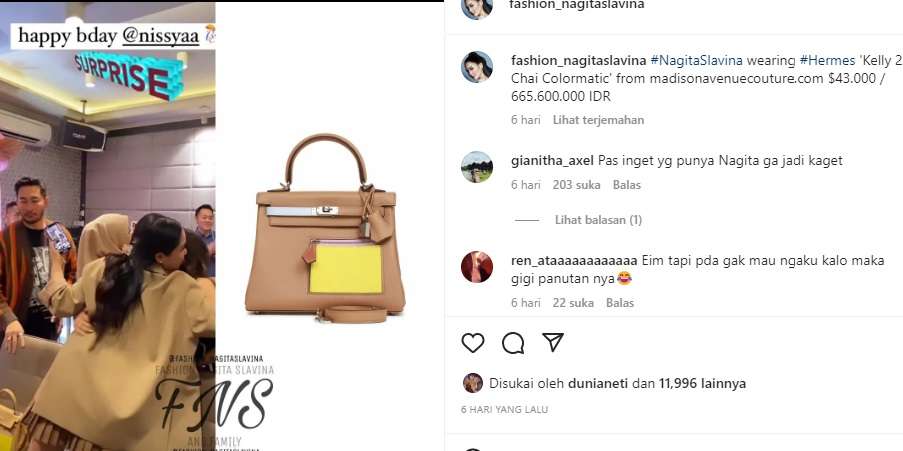
Task: Reply to gianitha_axel comment with Balas
Action: pos(627,185)
